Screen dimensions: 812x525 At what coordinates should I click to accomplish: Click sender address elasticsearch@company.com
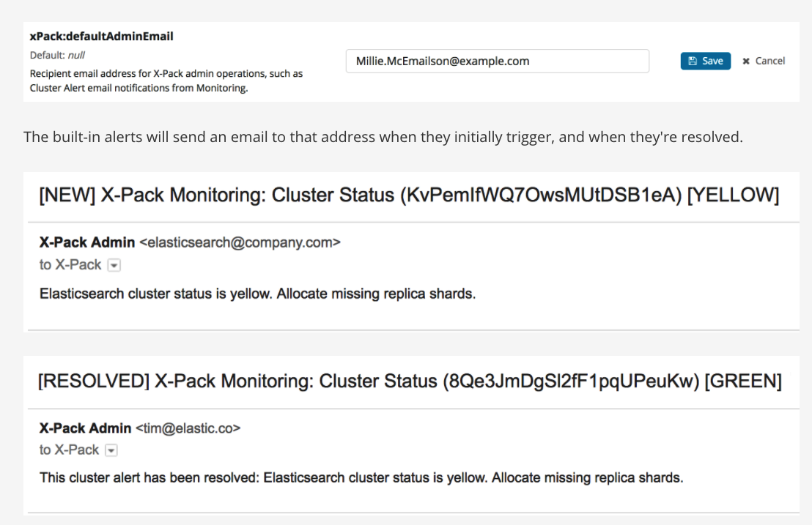pyautogui.click(x=240, y=242)
